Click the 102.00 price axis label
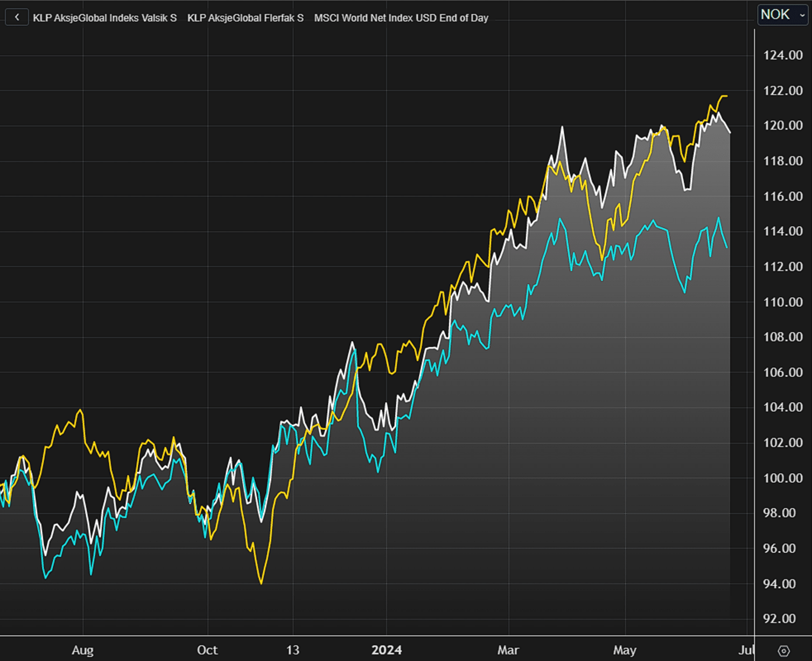 point(783,442)
